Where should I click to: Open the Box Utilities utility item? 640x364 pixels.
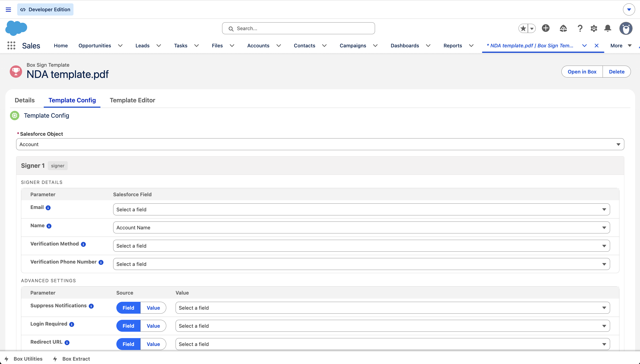point(24,359)
